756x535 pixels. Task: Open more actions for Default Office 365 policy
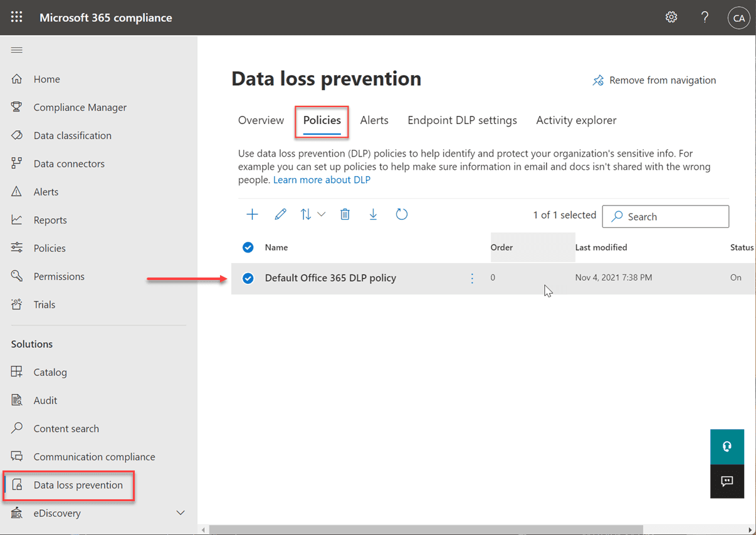tap(473, 278)
